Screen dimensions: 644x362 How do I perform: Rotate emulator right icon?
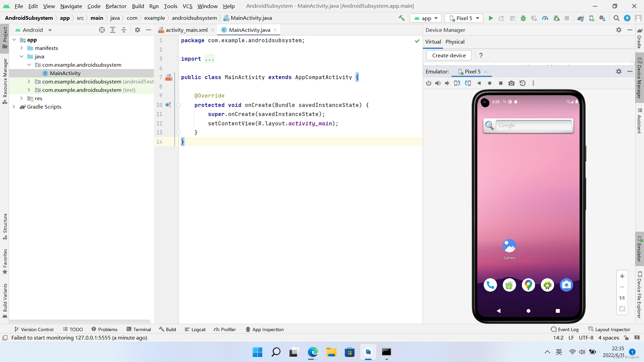[x=468, y=83]
